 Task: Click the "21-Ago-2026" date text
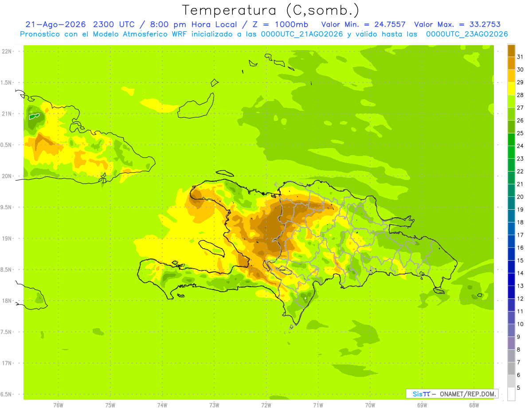(55, 24)
